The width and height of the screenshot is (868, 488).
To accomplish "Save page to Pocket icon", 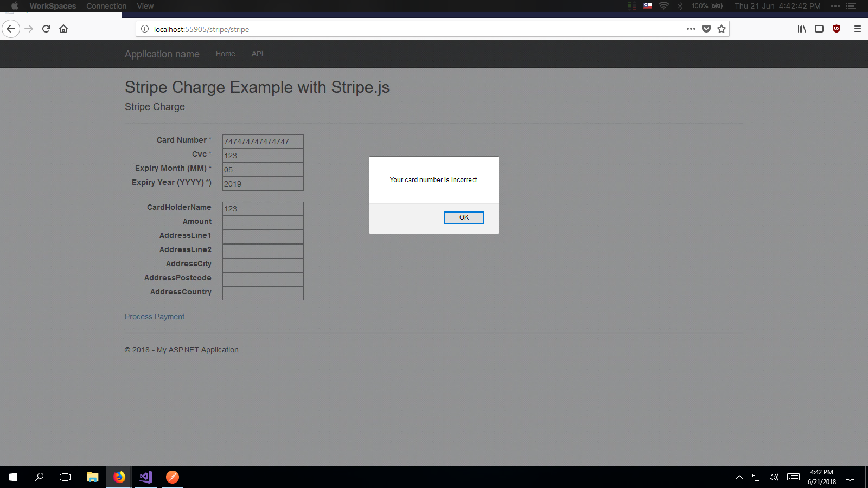I will click(706, 29).
